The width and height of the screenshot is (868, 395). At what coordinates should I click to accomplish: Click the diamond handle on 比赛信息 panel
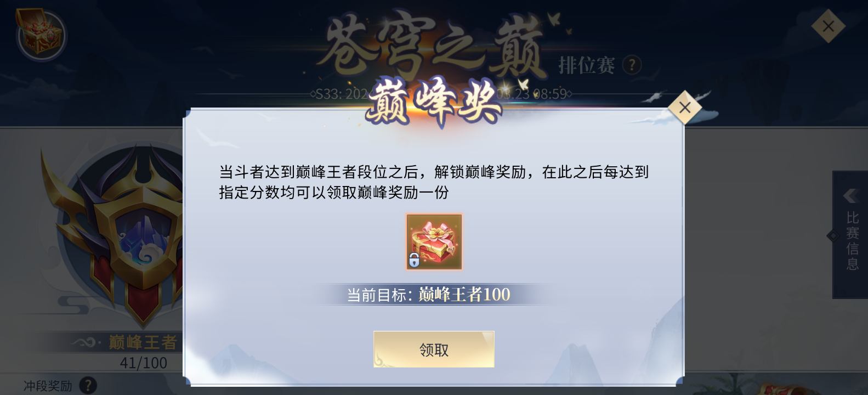click(833, 236)
